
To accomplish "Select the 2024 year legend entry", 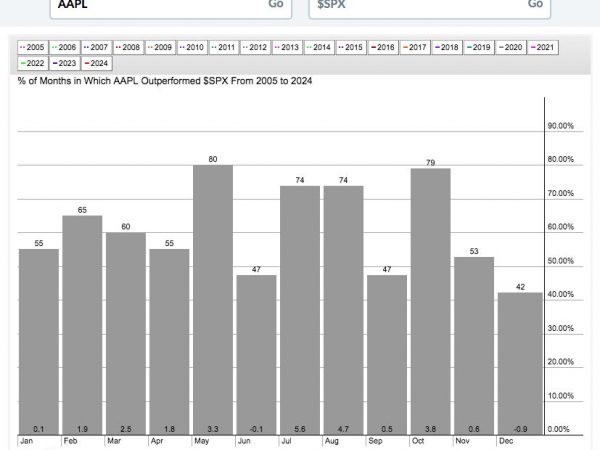I will (96, 63).
